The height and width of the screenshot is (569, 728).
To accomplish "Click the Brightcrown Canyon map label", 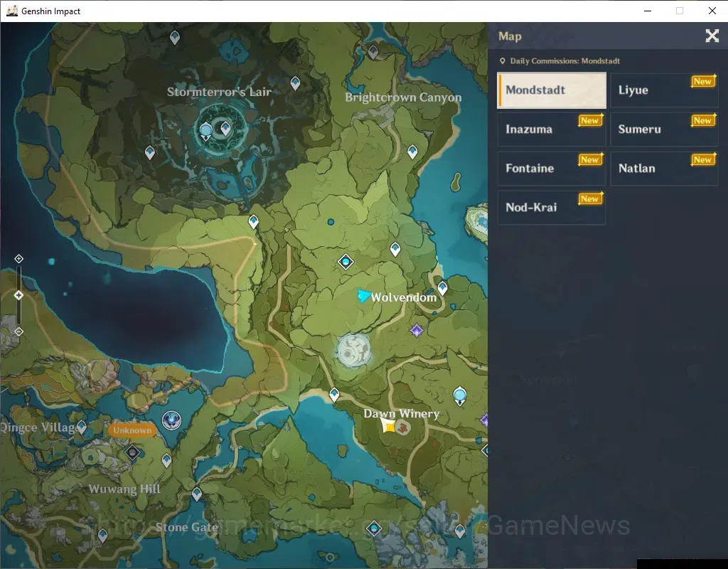I will [x=403, y=97].
